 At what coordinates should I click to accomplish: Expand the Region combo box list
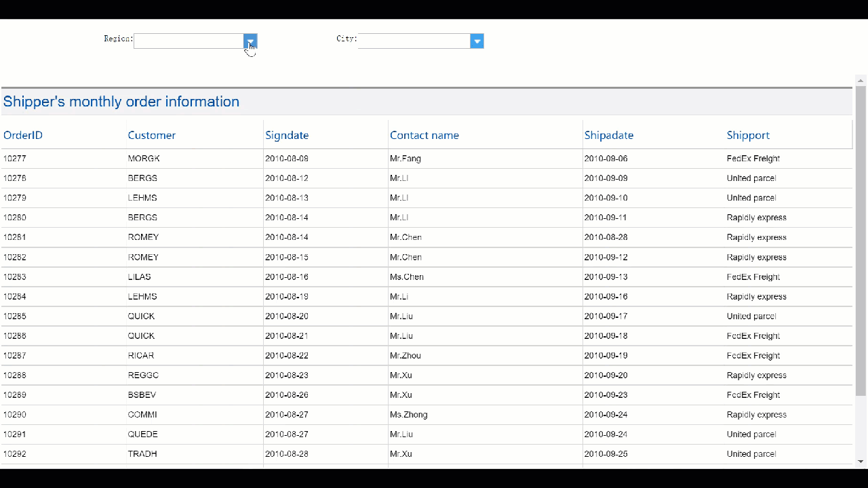[250, 41]
